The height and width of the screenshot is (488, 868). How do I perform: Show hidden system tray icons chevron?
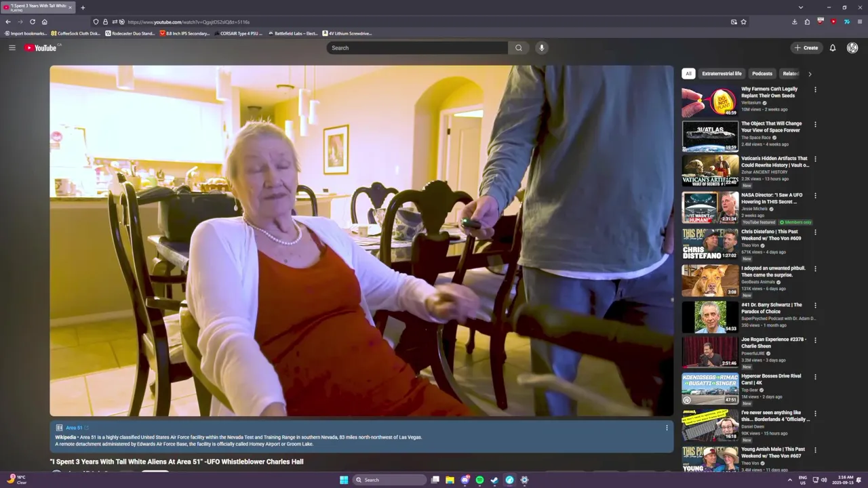789,480
